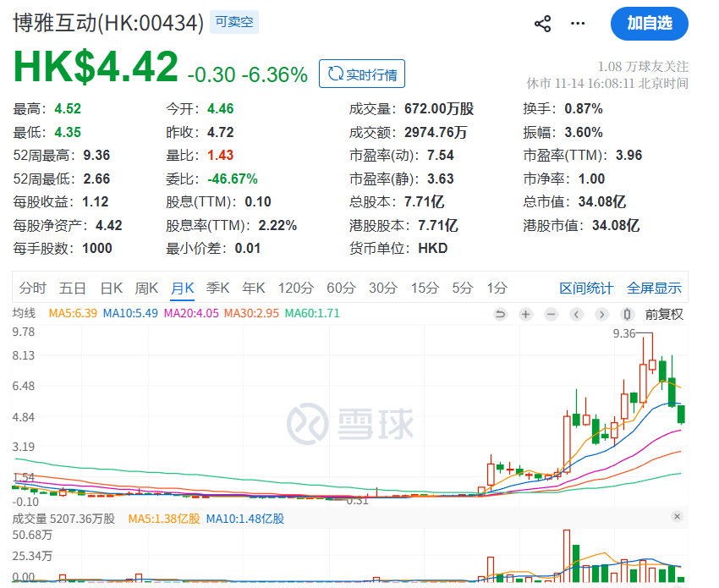Viewport: 719px width, 588px height.
Task: Zoom in chart with plus icon
Action: pos(525,314)
